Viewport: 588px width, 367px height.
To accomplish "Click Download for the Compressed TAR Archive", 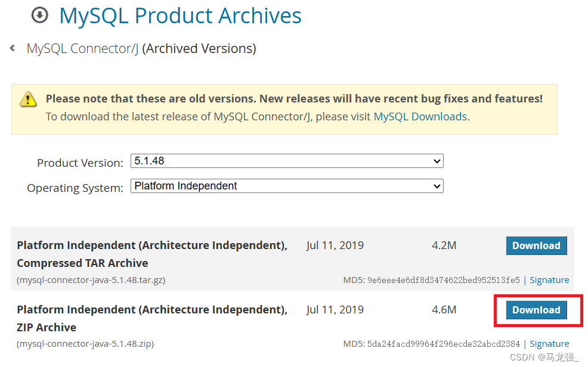I will pos(536,245).
